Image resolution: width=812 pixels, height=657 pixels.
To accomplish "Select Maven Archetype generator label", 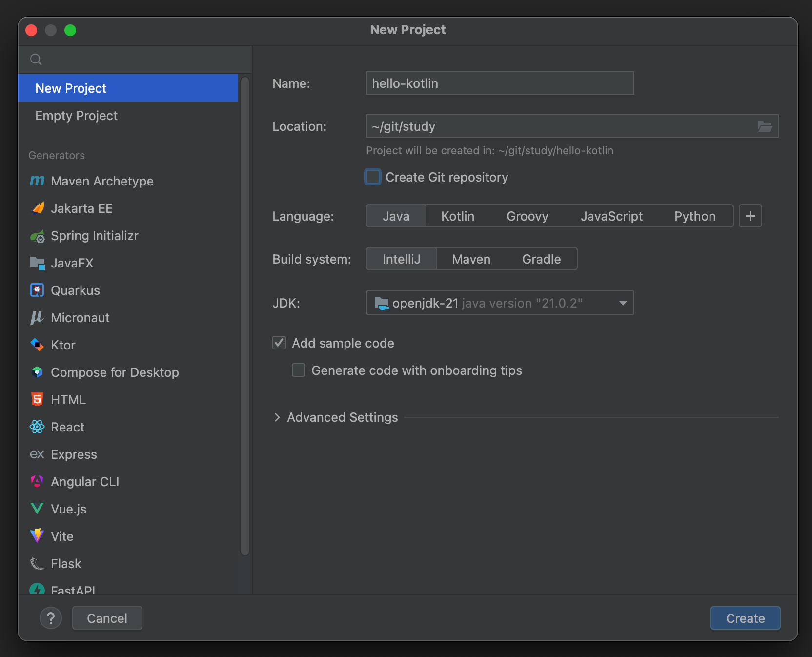I will click(102, 181).
